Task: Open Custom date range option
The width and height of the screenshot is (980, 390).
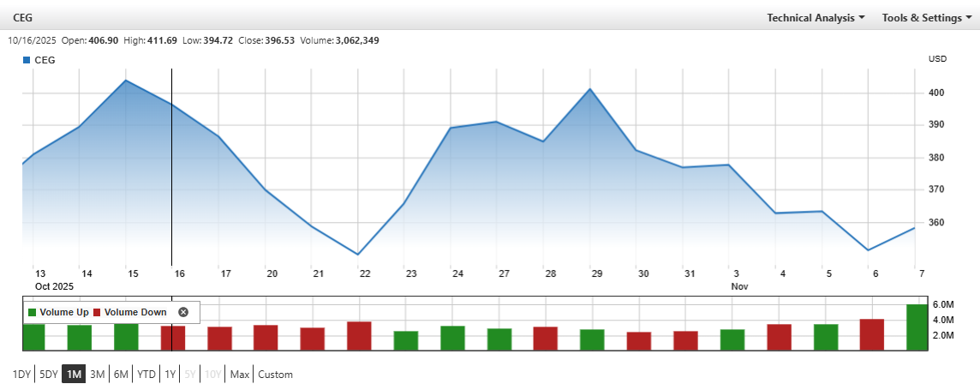Action: click(275, 375)
